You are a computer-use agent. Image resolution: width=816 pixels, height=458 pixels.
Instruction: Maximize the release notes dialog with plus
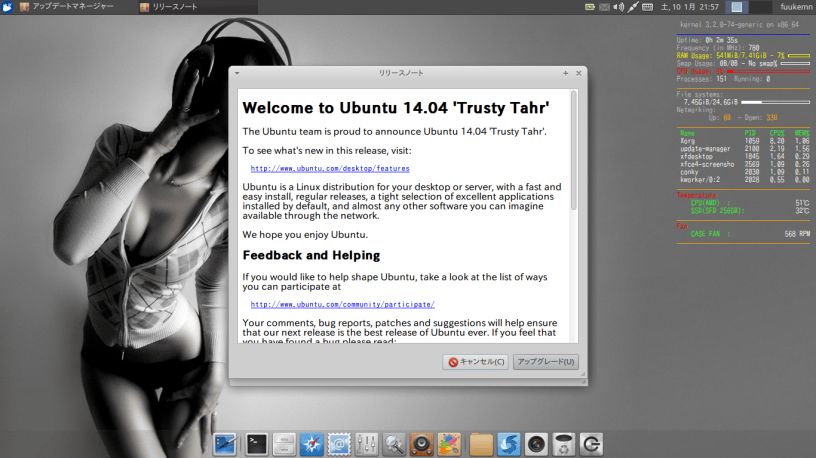click(566, 73)
